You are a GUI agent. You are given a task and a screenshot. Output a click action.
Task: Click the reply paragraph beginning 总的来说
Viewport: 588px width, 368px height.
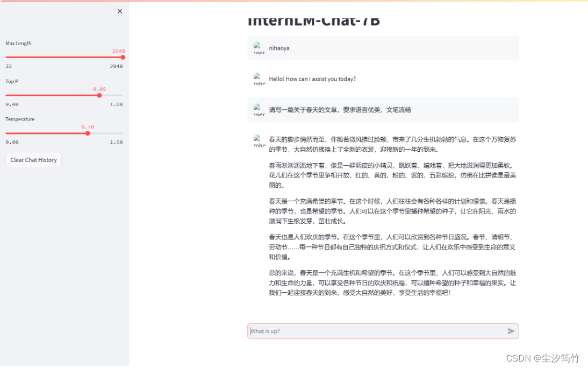(392, 283)
